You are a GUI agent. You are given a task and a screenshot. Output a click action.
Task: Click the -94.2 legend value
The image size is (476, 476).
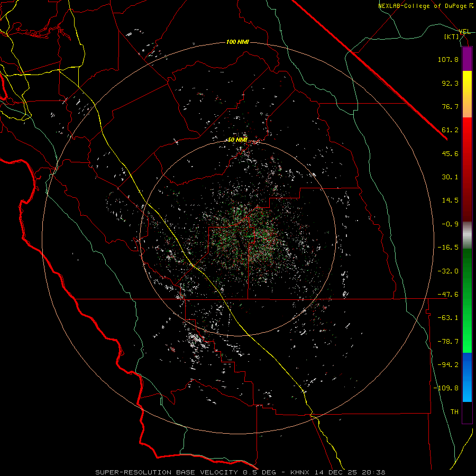click(x=448, y=365)
